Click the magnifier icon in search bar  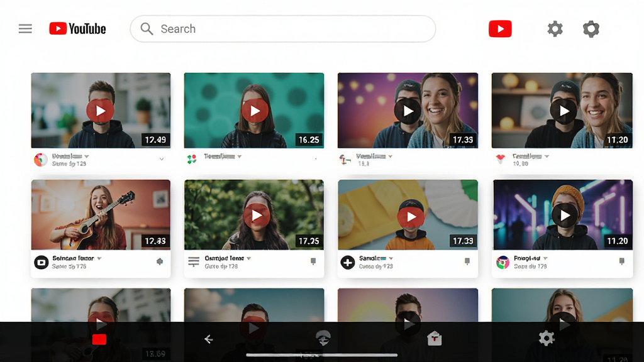coord(147,29)
